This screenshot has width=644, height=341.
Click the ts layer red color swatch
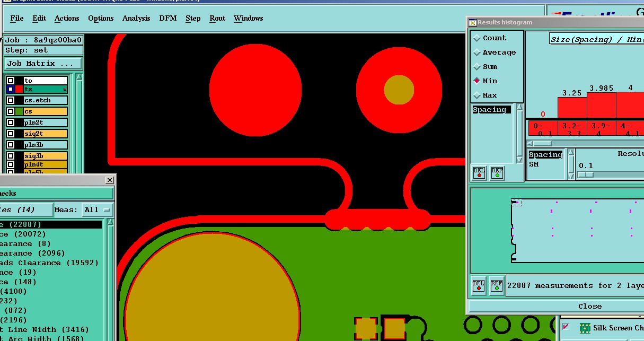tap(19, 89)
